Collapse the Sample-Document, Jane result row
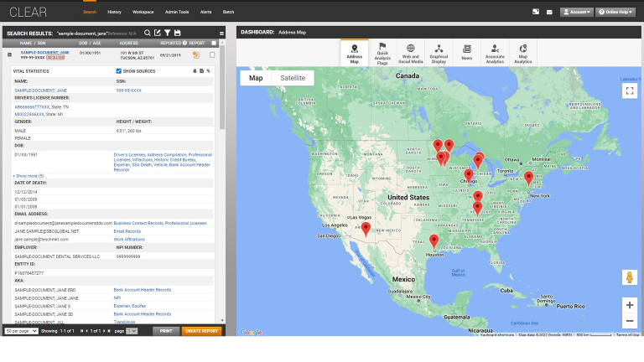 [9, 54]
